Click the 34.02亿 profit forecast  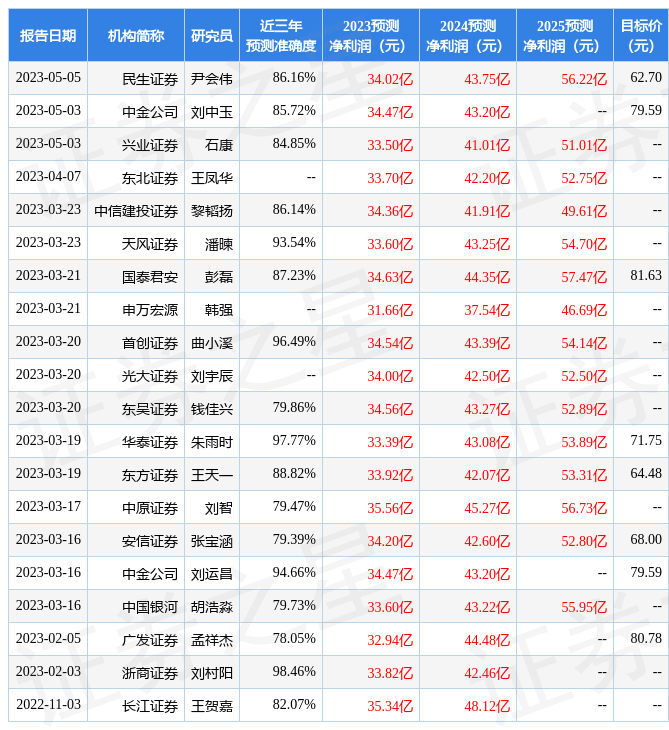tap(390, 79)
